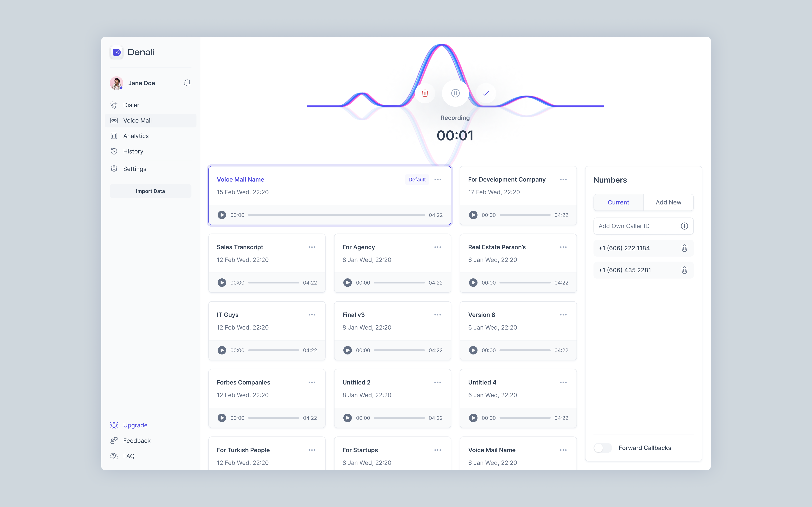Open notifications via the bell icon
812x507 pixels.
187,83
